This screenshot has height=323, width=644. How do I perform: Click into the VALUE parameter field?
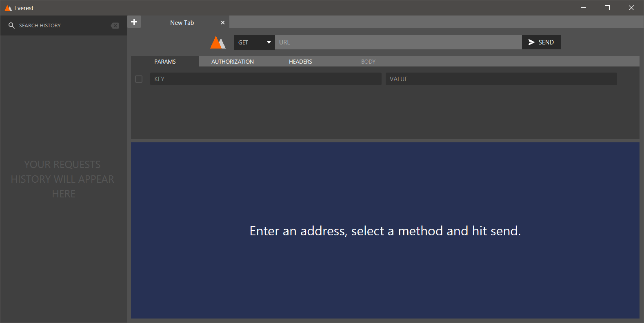(501, 79)
